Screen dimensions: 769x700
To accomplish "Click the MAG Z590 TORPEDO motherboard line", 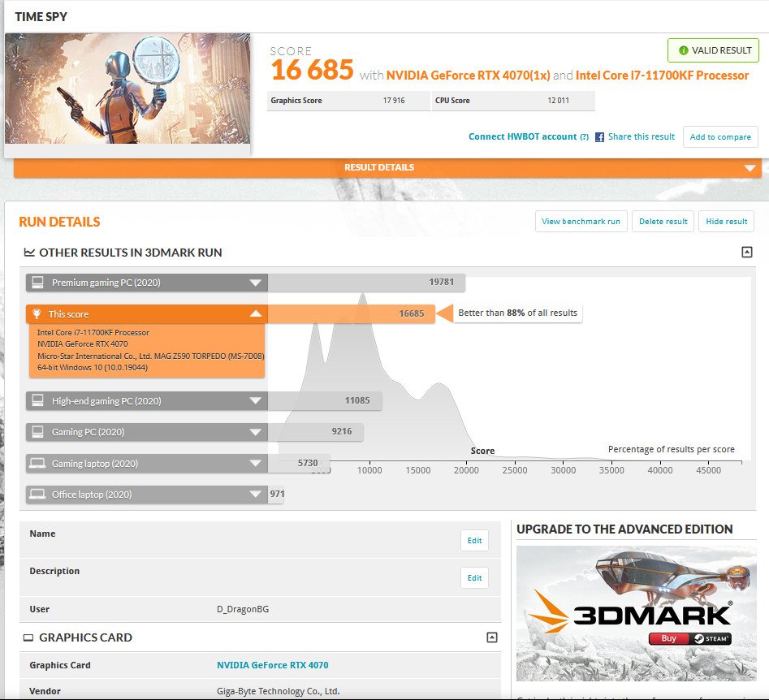I will [x=150, y=356].
